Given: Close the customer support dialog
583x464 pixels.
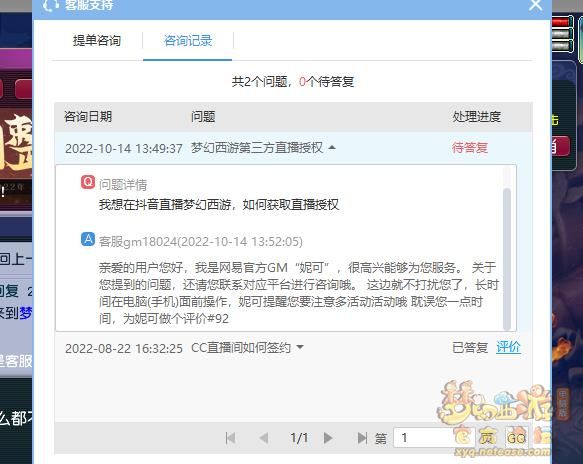Looking at the screenshot, I should [535, 5].
